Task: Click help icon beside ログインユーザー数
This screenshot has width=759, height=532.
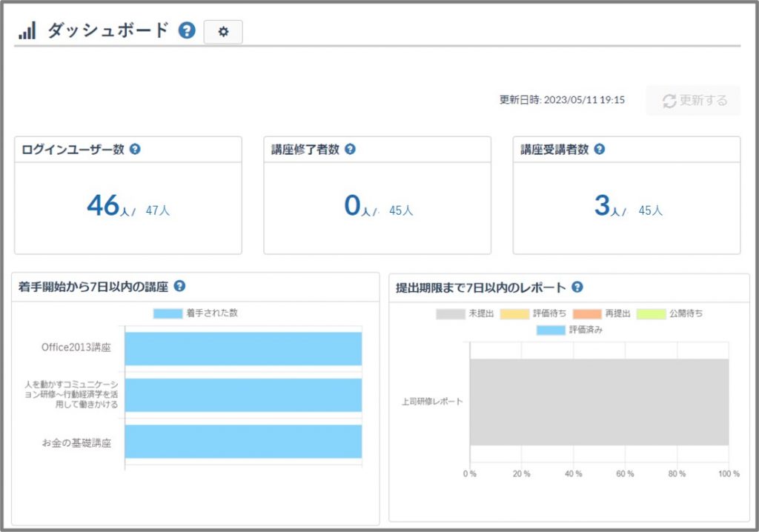Action: click(135, 149)
